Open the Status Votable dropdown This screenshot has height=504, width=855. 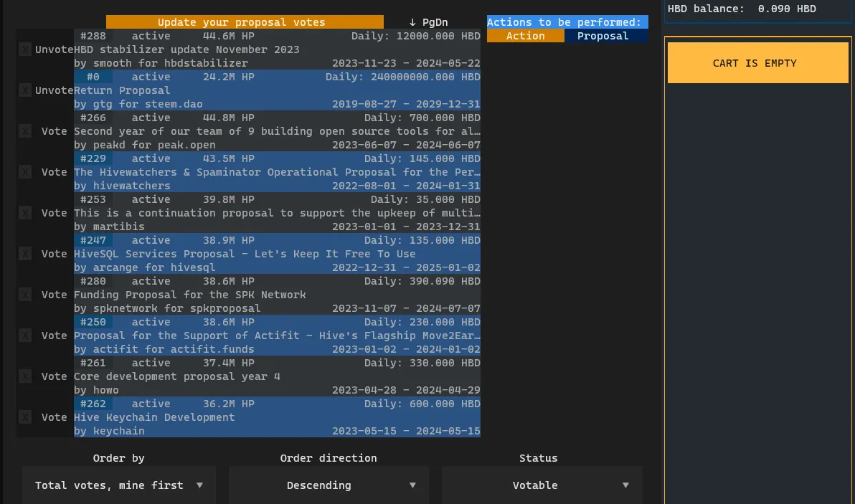pos(542,485)
